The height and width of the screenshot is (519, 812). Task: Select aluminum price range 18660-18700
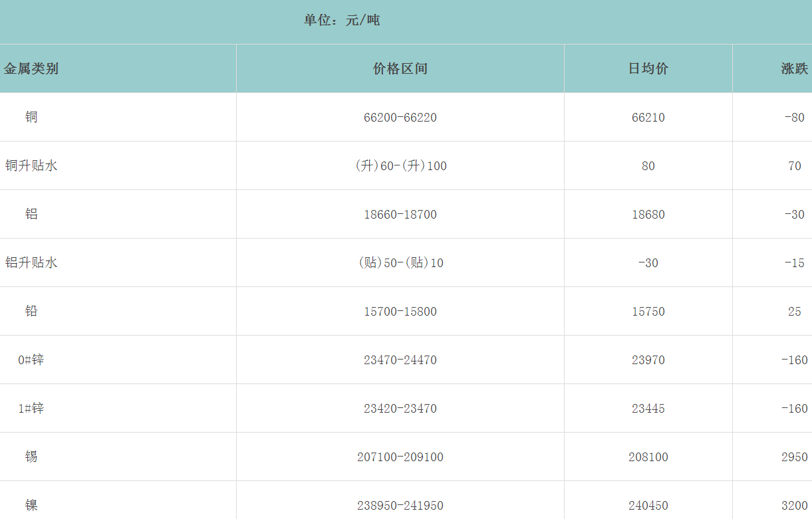click(x=400, y=215)
